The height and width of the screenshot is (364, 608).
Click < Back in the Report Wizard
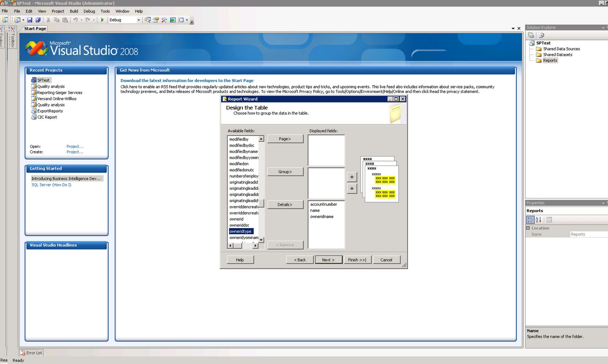coord(300,260)
